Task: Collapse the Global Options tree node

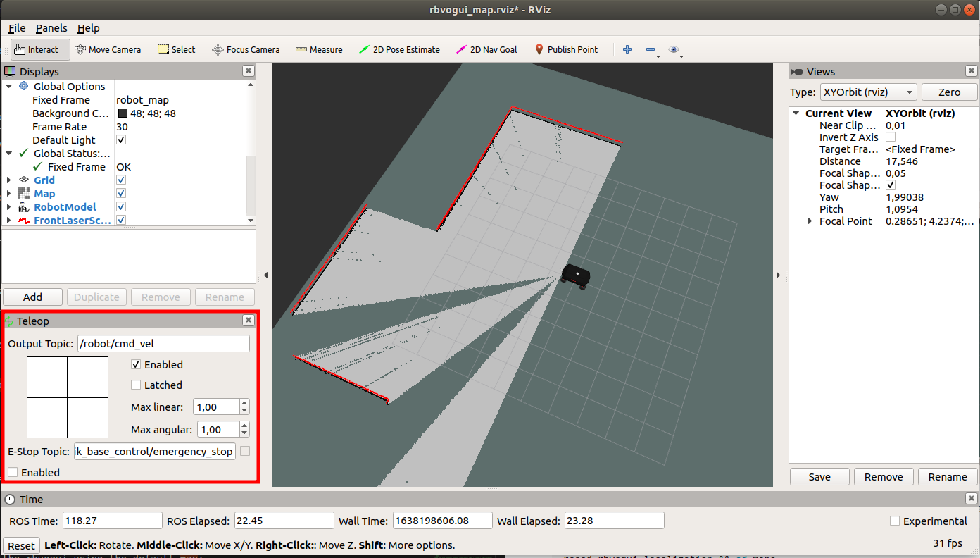Action: (9, 86)
